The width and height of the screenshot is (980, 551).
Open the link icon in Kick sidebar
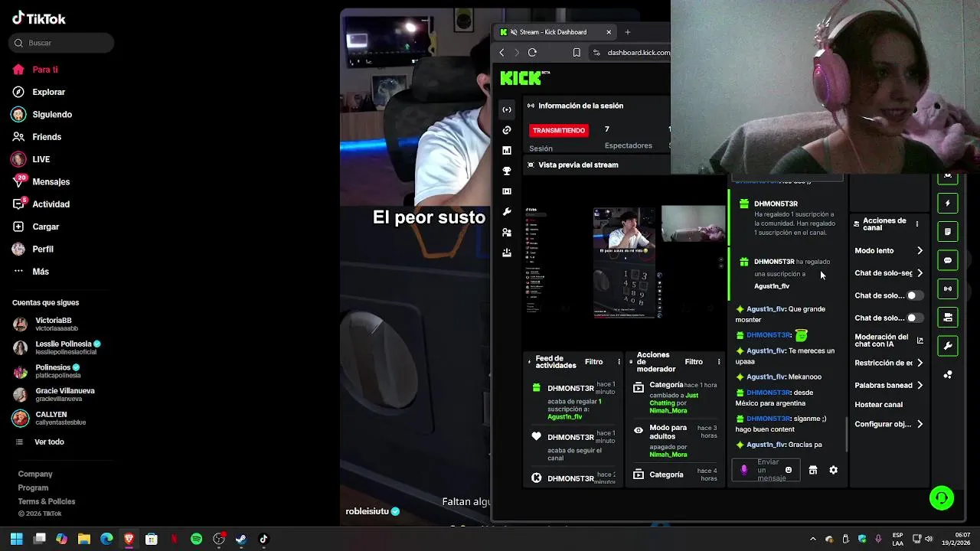507,130
